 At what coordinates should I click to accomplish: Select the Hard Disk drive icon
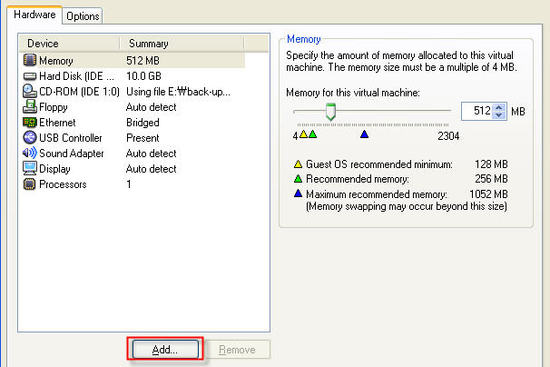[x=29, y=76]
